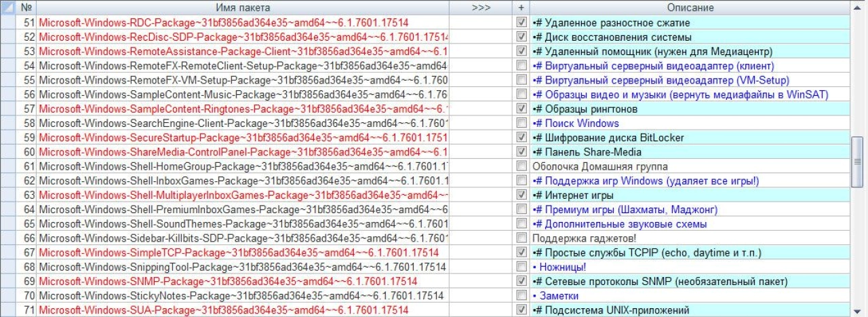The width and height of the screenshot is (868, 317).
Task: Sort by the Описание column header
Action: [690, 7]
